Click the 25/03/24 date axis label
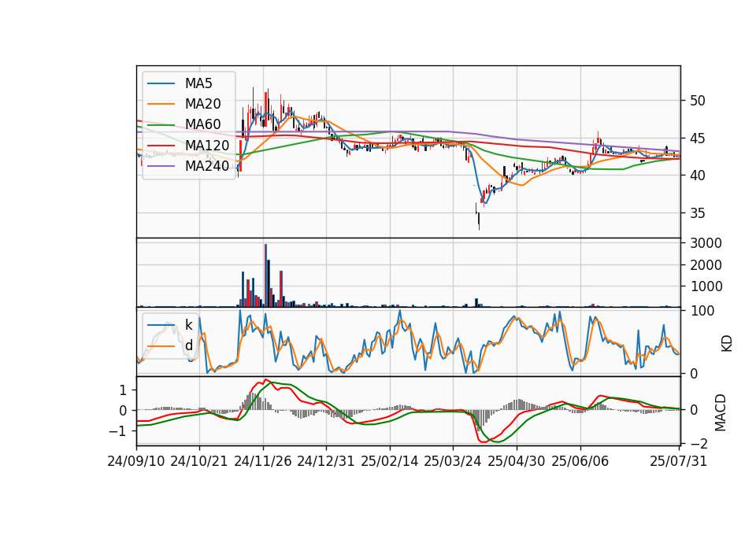The width and height of the screenshot is (756, 543). pos(453,461)
